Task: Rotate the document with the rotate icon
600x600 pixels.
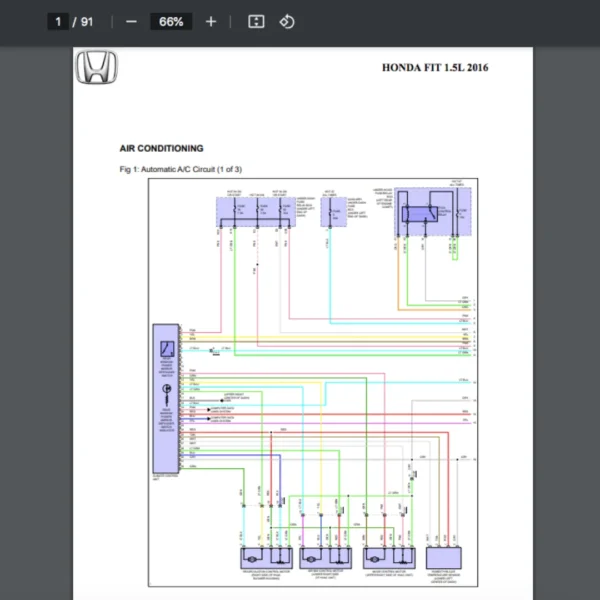Action: point(287,21)
